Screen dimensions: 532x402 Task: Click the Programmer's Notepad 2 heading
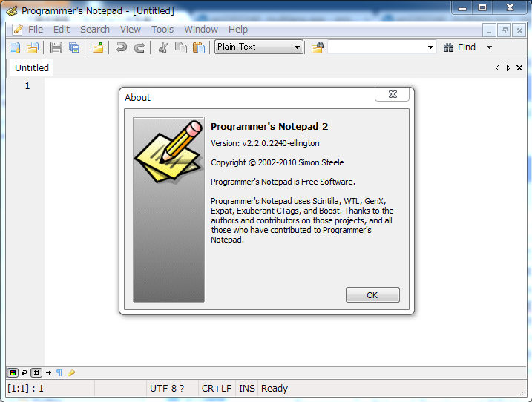coord(269,127)
